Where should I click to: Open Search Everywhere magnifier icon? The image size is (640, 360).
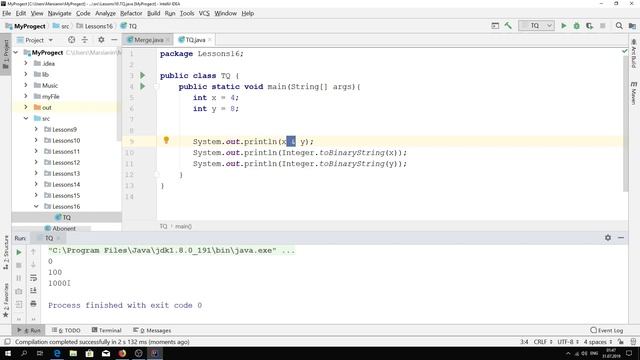[x=619, y=26]
